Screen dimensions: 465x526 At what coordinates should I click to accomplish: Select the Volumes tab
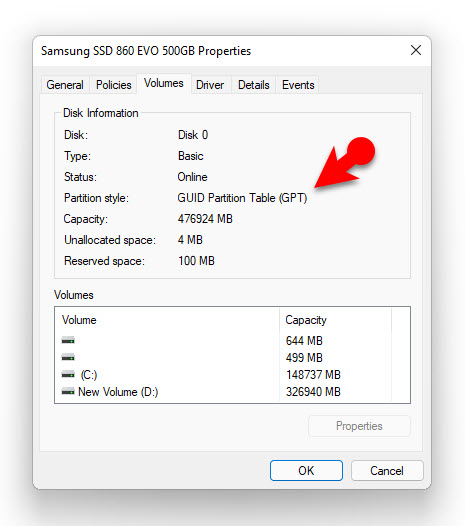[164, 83]
